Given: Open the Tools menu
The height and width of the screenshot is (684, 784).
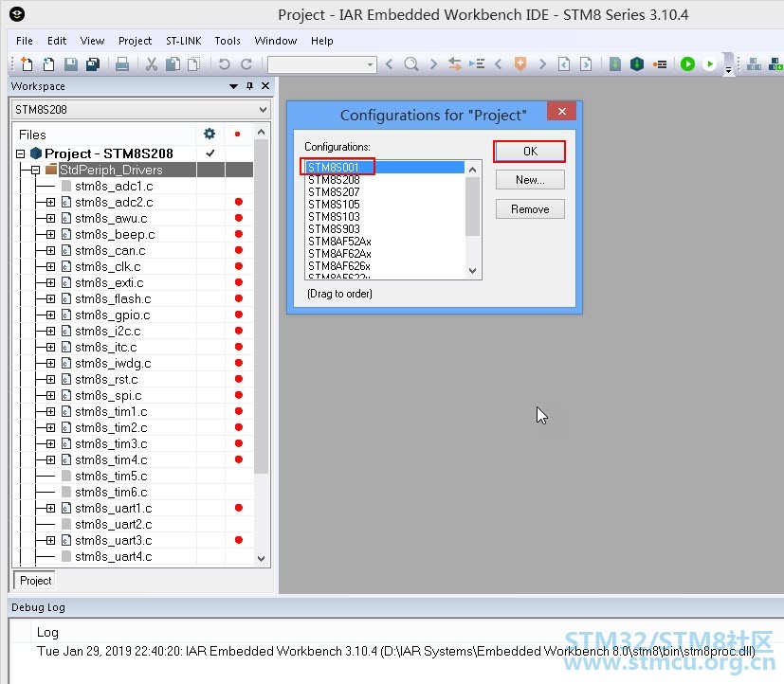Looking at the screenshot, I should tap(228, 41).
